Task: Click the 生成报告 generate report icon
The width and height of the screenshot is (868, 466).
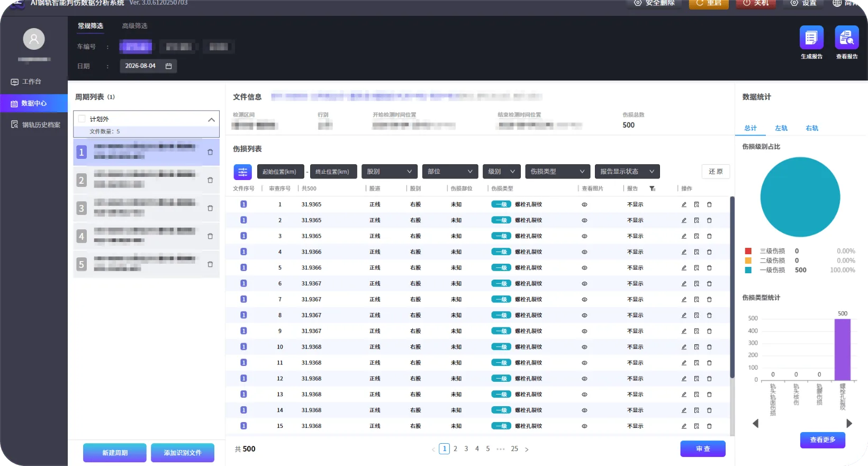Action: (x=811, y=38)
